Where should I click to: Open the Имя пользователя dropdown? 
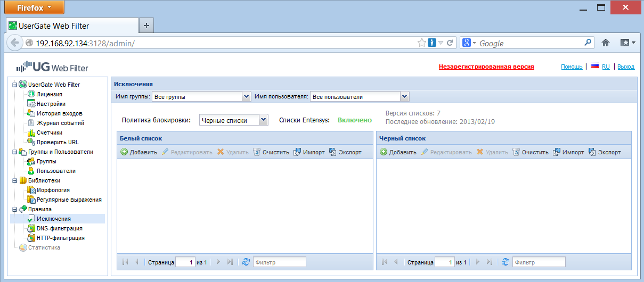click(x=404, y=97)
